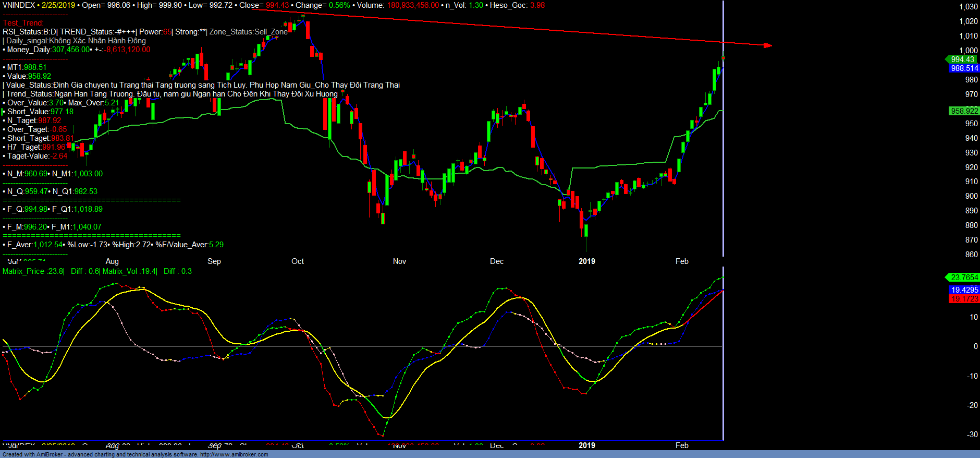Click the Nov label on price chart axis
The image size is (980, 458).
pyautogui.click(x=399, y=261)
